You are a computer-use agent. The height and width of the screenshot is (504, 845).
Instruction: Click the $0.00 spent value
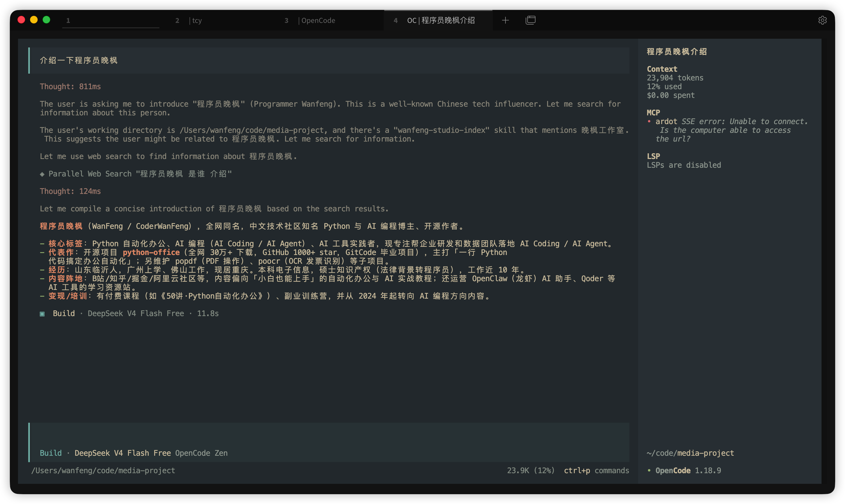pyautogui.click(x=671, y=95)
